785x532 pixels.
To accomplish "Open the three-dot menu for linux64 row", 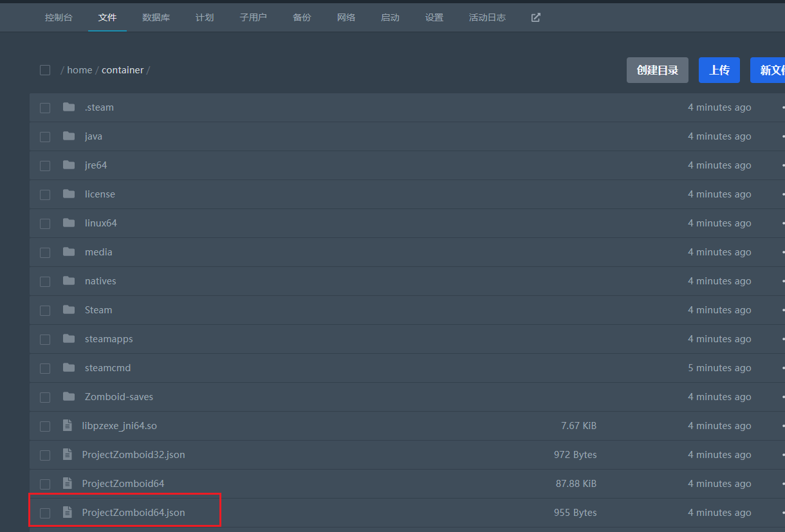I will point(782,223).
